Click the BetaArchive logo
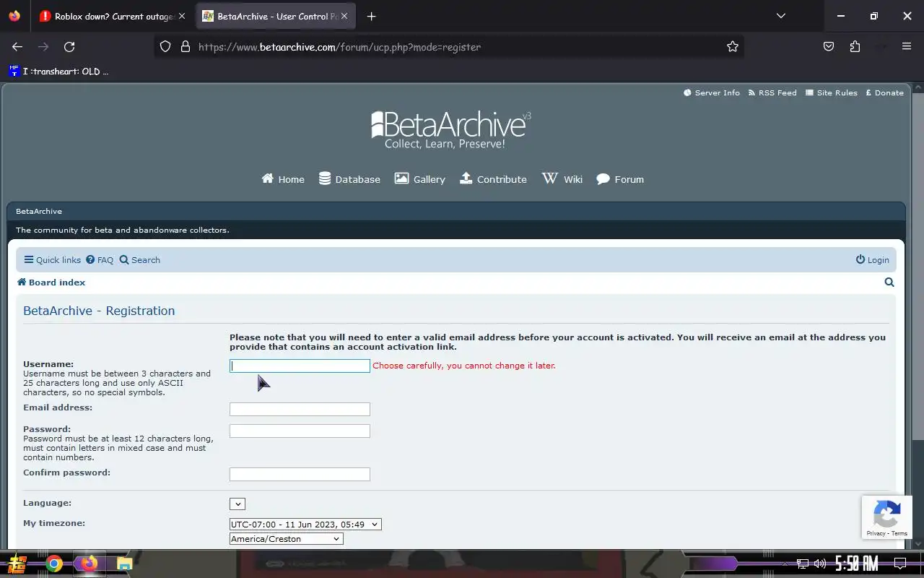This screenshot has height=578, width=924. 451,129
